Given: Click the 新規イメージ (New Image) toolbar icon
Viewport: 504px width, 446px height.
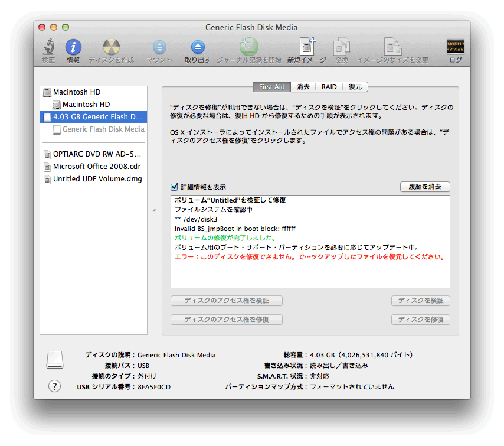Looking at the screenshot, I should point(307,47).
